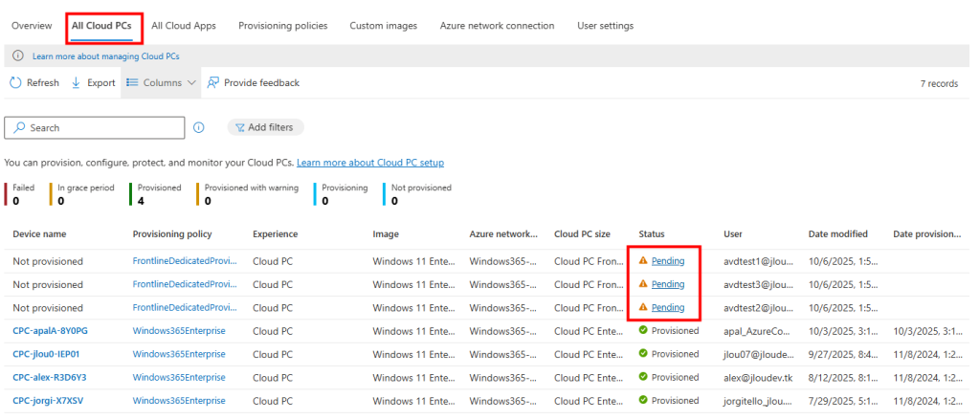Image resolution: width=980 pixels, height=420 pixels.
Task: Click the Refresh icon in toolbar
Action: pyautogui.click(x=15, y=83)
